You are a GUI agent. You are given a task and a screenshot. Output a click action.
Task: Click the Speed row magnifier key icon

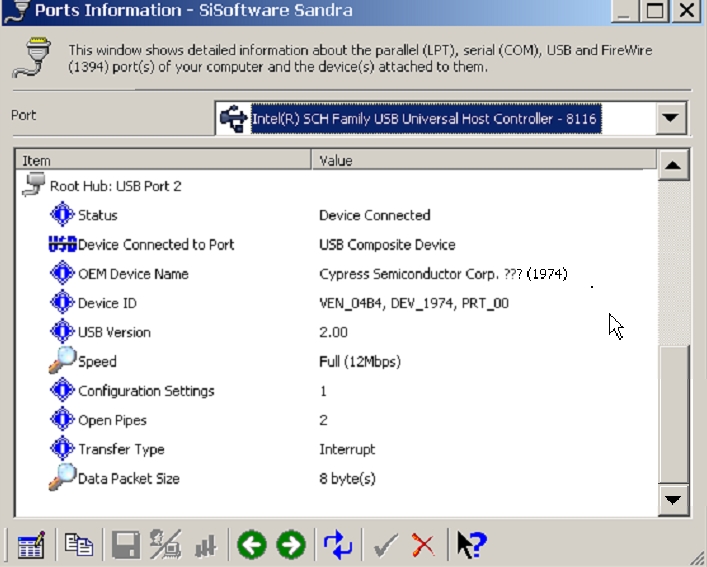click(x=62, y=360)
